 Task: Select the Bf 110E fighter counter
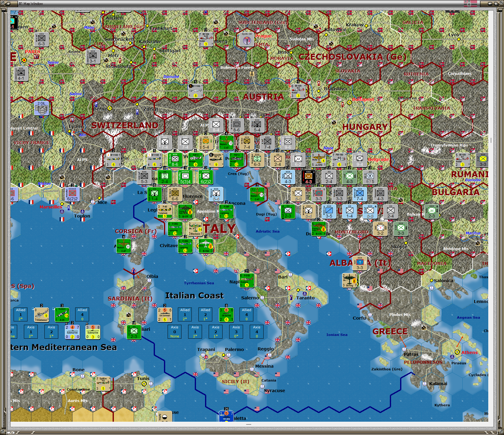[x=154, y=160]
